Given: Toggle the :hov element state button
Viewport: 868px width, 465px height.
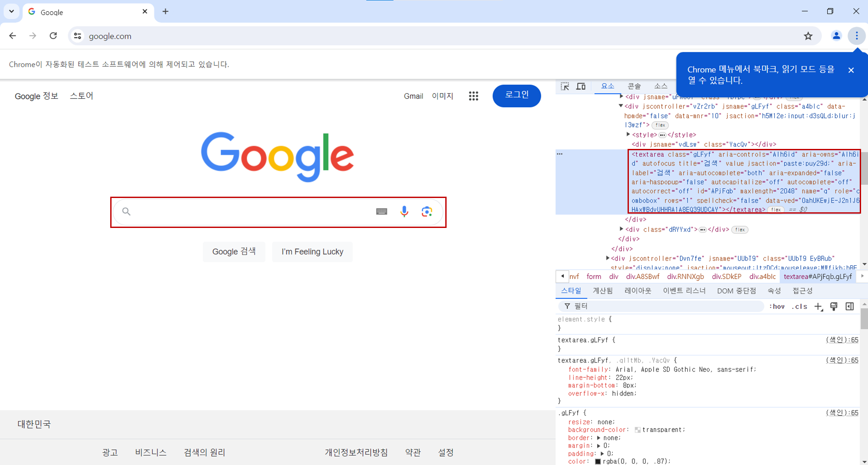Looking at the screenshot, I should 777,307.
